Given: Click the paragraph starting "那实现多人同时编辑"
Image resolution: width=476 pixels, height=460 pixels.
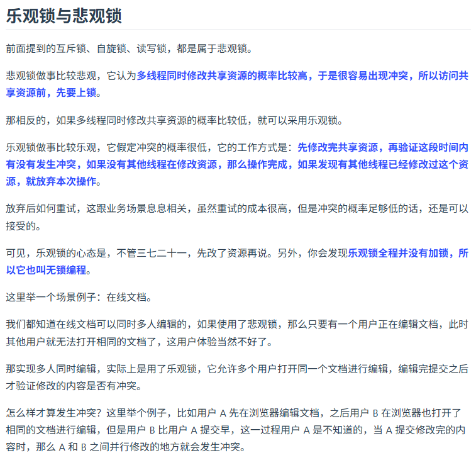Looking at the screenshot, I should (x=237, y=377).
